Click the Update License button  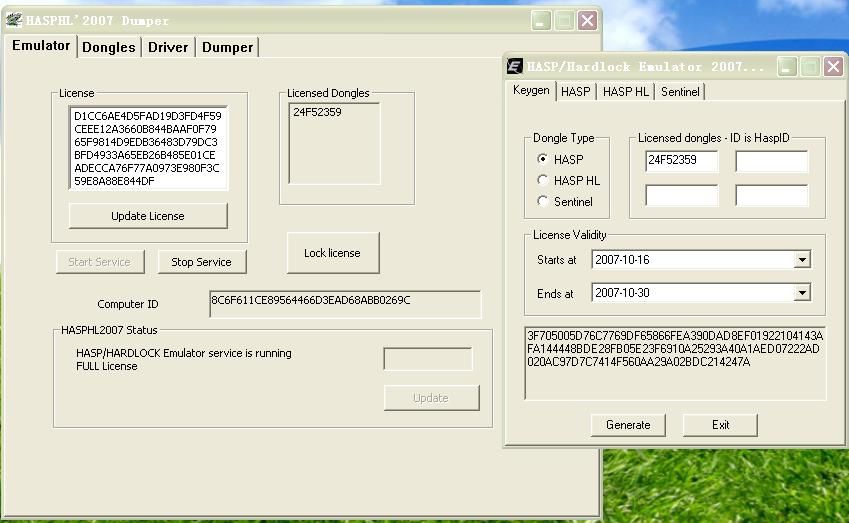(x=148, y=216)
